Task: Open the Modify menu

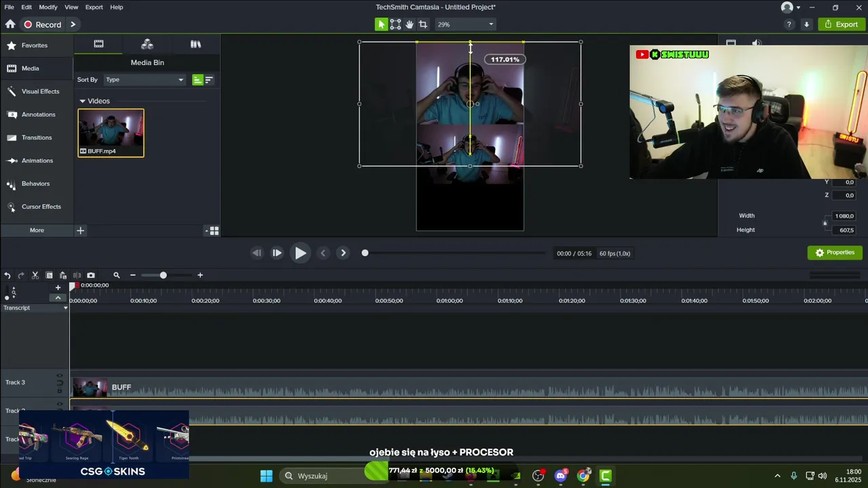Action: pyautogui.click(x=48, y=7)
